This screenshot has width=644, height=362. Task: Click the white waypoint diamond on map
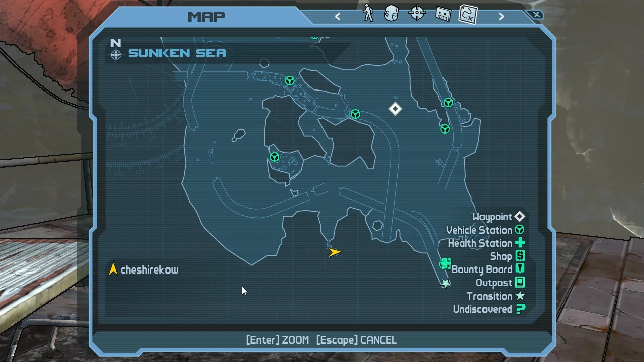coord(395,109)
